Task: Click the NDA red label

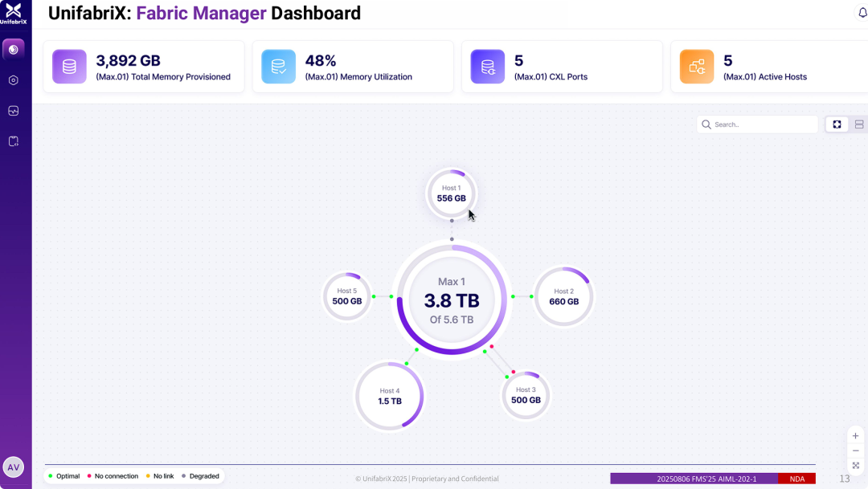Action: click(796, 479)
